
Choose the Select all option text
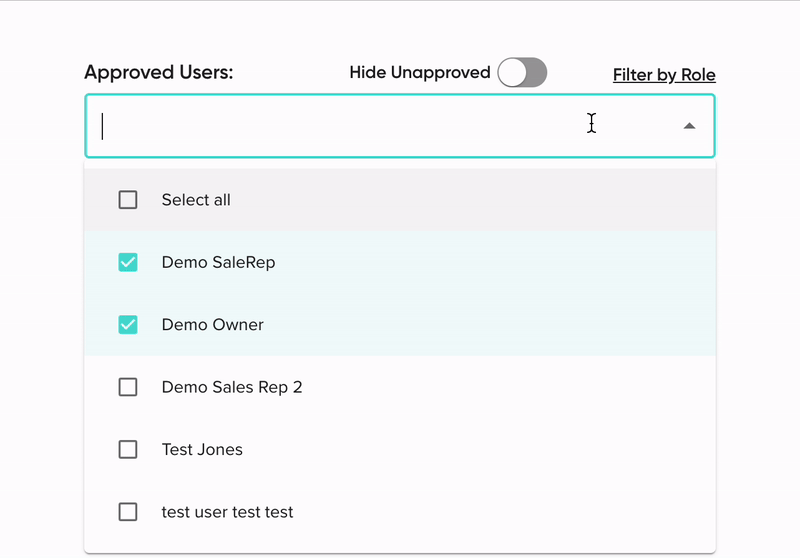tap(196, 200)
